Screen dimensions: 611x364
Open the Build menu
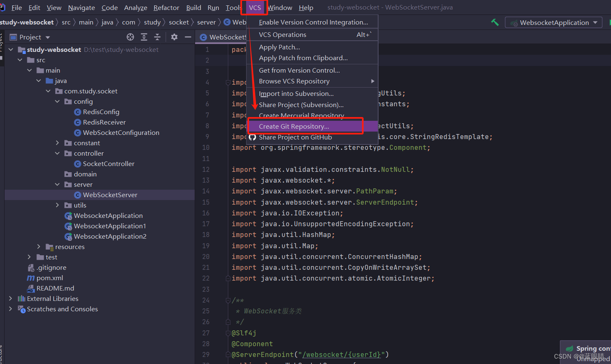point(193,7)
